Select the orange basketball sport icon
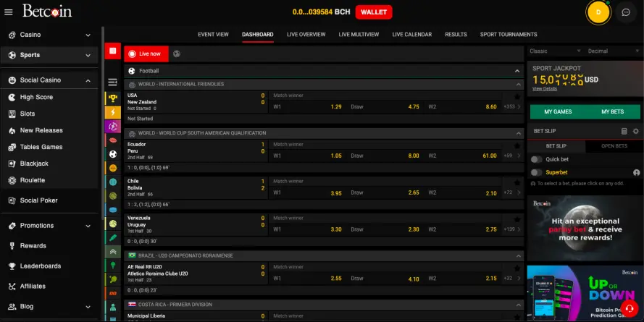Screen dimensions: 644x322 (113, 168)
